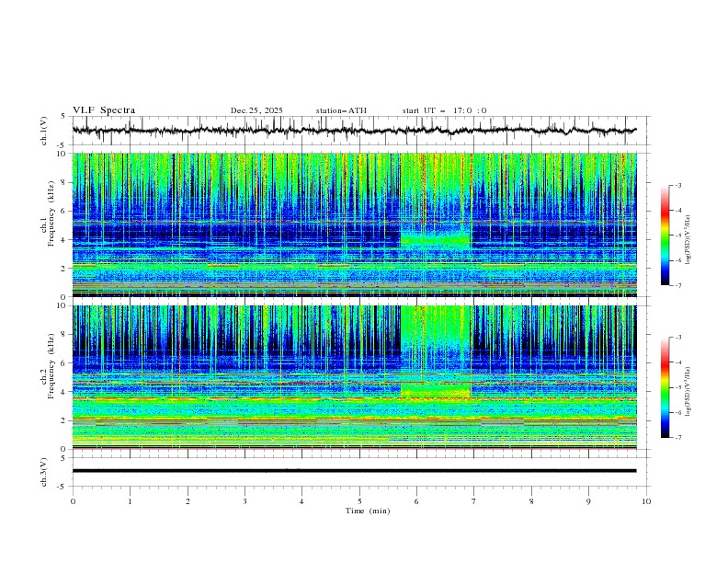Click the "5" tick on the time axis

[x=359, y=501]
